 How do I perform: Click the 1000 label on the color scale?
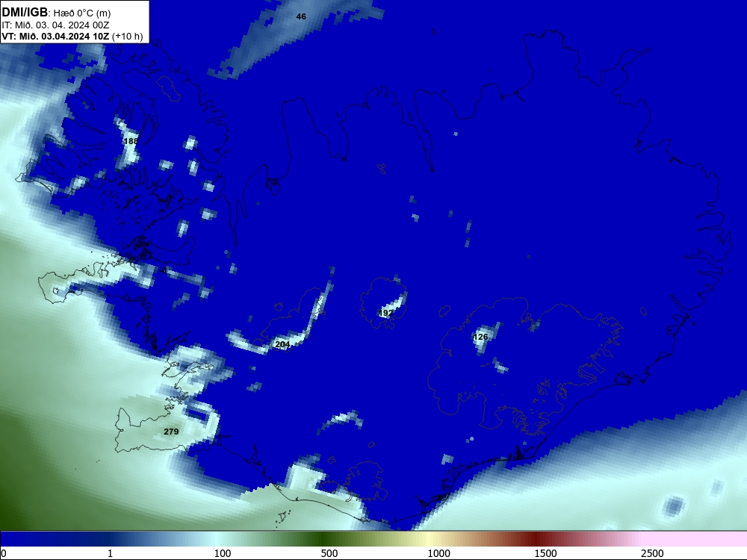click(438, 553)
